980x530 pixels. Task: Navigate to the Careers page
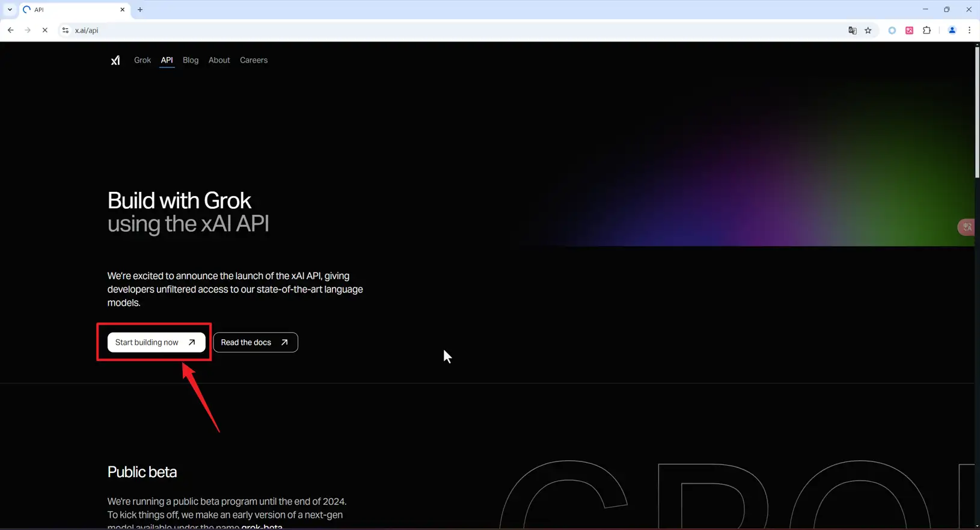click(254, 60)
